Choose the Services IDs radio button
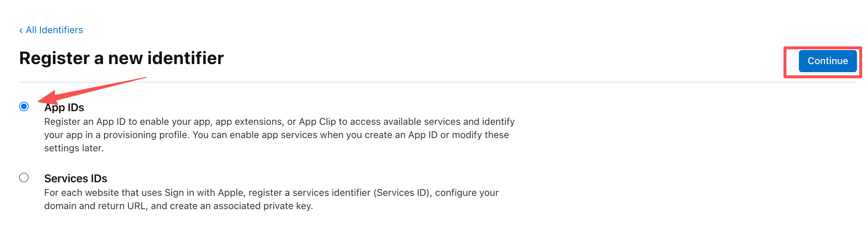 (24, 177)
